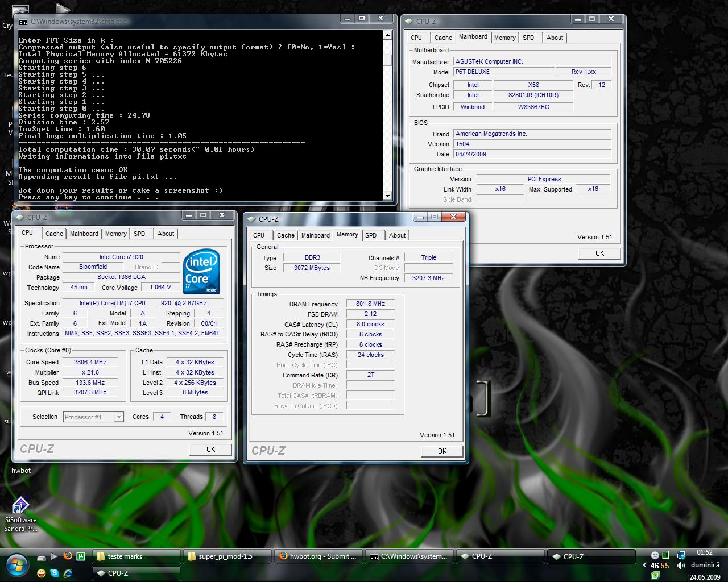Click the green circular tray icon
Screen dimensions: 728x582
pos(655,576)
